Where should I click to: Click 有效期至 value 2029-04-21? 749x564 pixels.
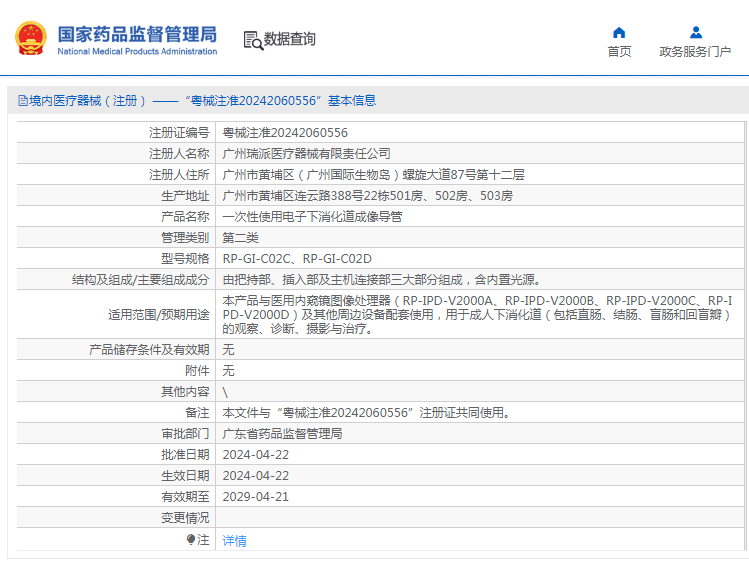point(256,497)
